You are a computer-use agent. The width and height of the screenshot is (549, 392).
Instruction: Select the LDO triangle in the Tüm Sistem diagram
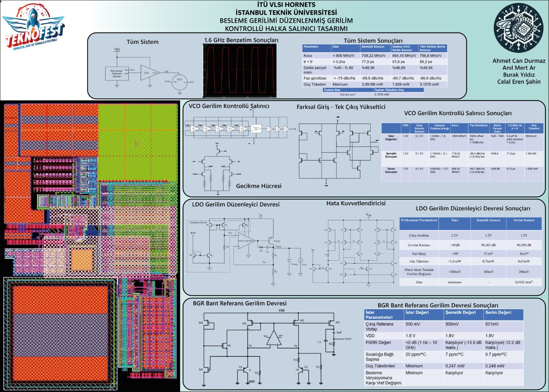pos(150,73)
